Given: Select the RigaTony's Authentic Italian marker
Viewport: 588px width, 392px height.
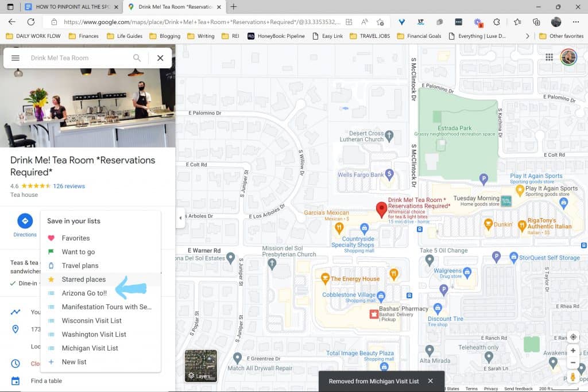Looking at the screenshot, I should point(522,226).
